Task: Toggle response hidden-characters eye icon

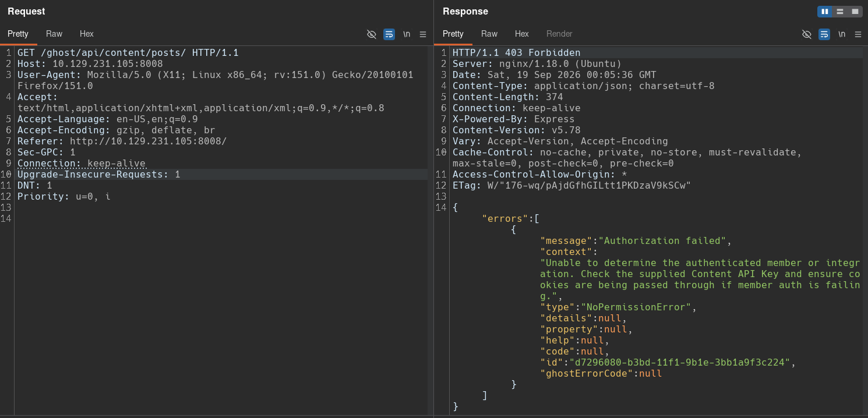Action: tap(807, 34)
